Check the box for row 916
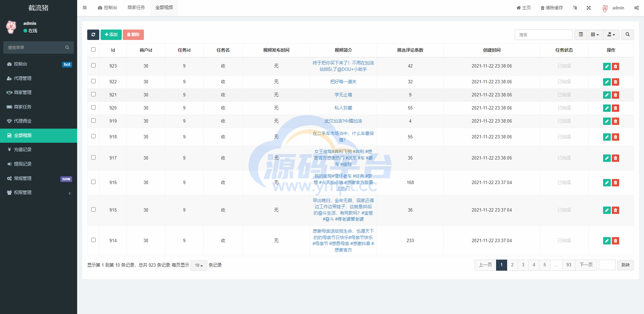This screenshot has width=644, height=314. (93, 182)
